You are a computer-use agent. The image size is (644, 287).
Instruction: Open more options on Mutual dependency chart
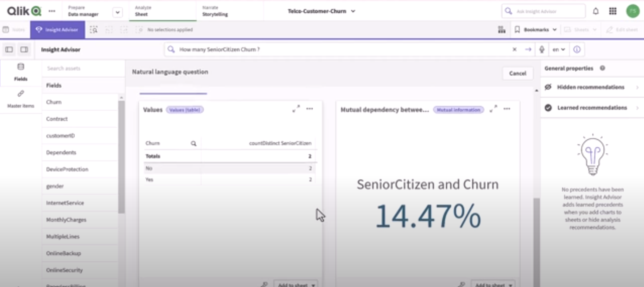pyautogui.click(x=507, y=109)
